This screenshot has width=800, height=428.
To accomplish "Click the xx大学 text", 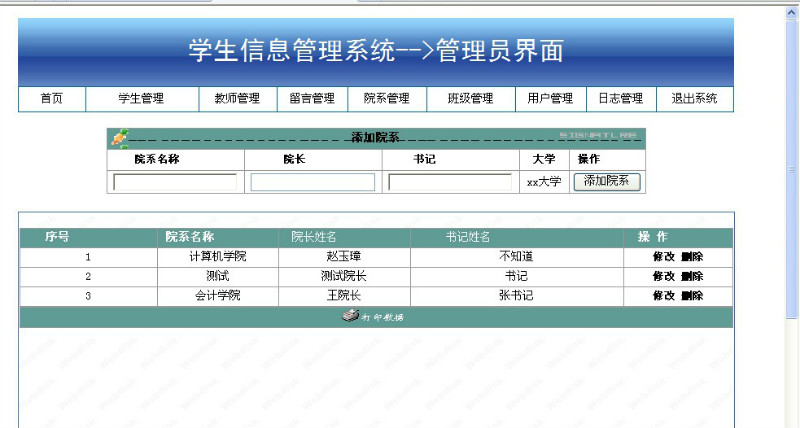I will coord(544,182).
